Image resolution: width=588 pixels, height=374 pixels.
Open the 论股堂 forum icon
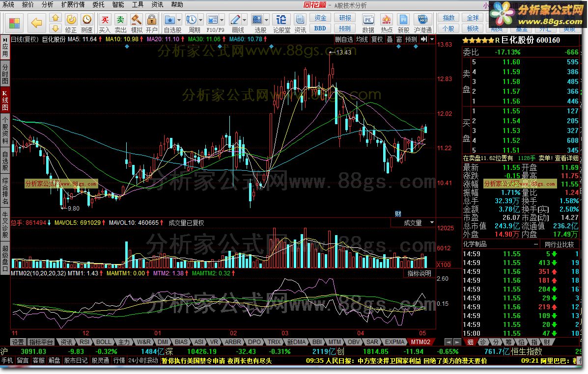281,20
